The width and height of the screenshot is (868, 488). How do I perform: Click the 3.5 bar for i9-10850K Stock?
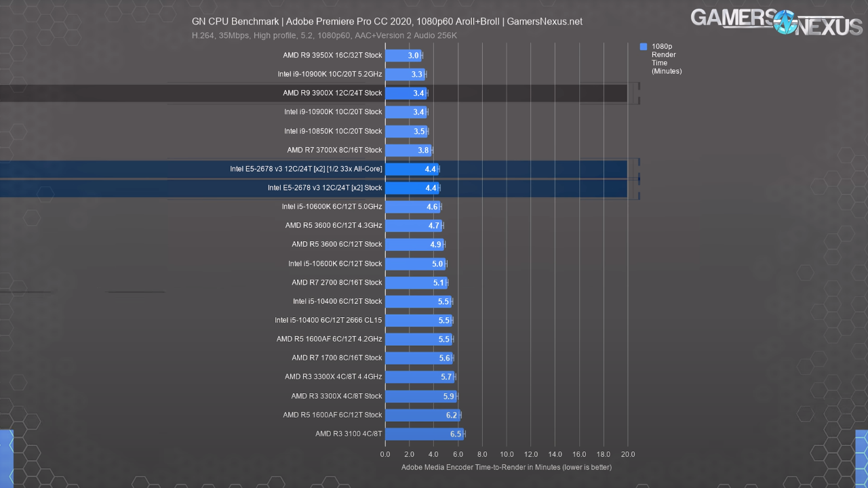click(x=406, y=131)
